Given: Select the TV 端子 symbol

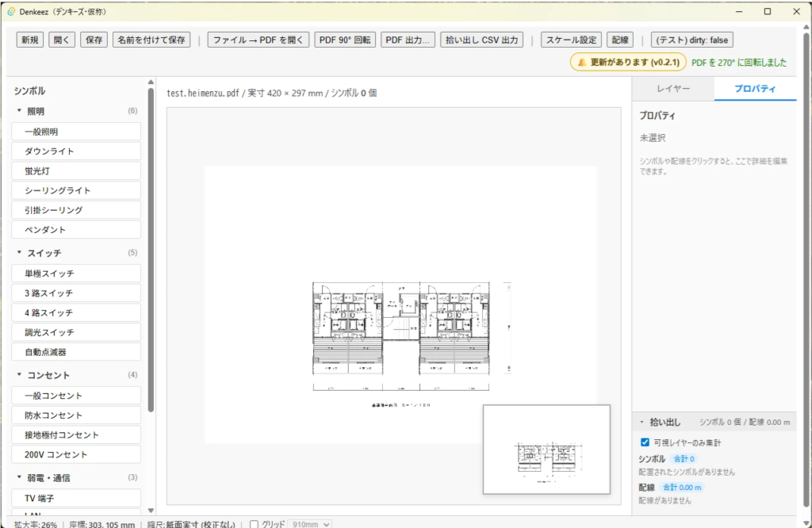Looking at the screenshot, I should pyautogui.click(x=76, y=498).
